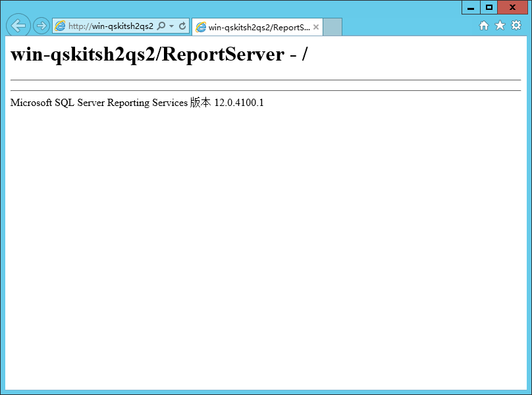Click the Internet Explorer icon in address bar
Viewport: 532px width, 395px height.
click(x=60, y=26)
